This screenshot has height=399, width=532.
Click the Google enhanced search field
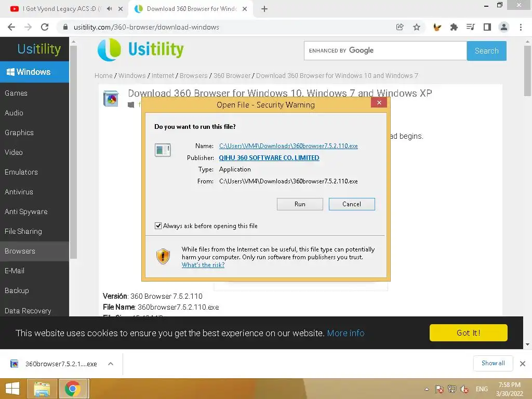click(x=385, y=50)
